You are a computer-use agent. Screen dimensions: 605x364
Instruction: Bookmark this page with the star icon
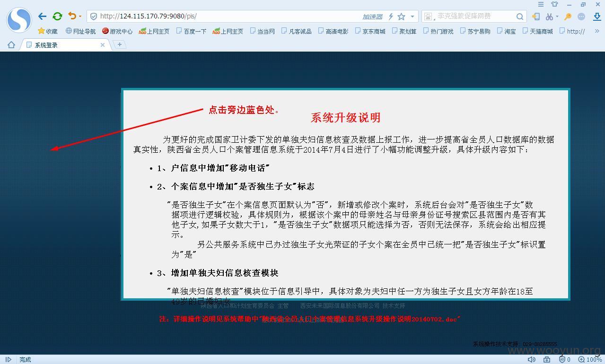tap(401, 17)
